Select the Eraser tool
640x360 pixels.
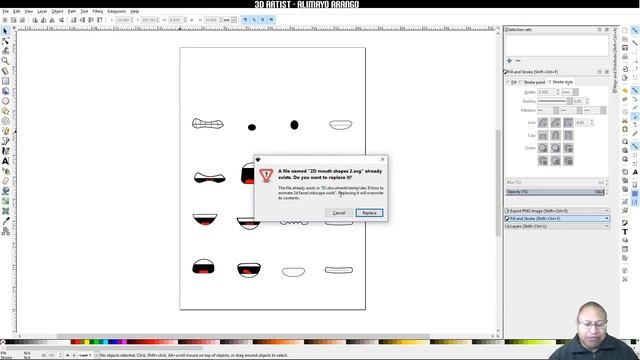point(5,181)
